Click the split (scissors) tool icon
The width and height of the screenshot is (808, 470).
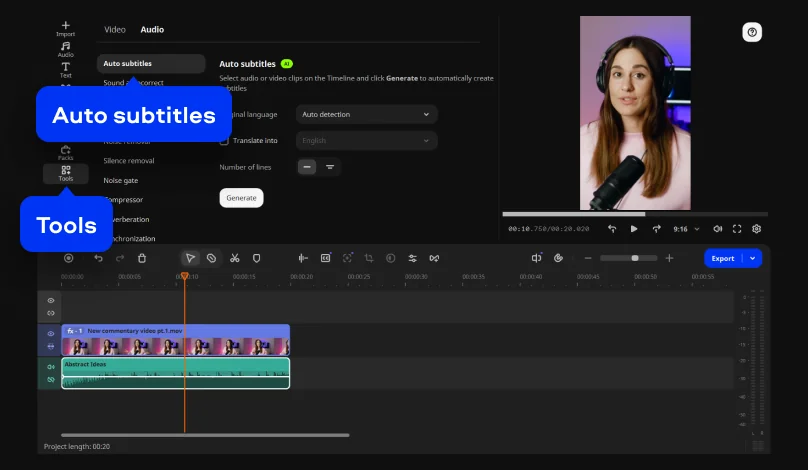[x=234, y=258]
